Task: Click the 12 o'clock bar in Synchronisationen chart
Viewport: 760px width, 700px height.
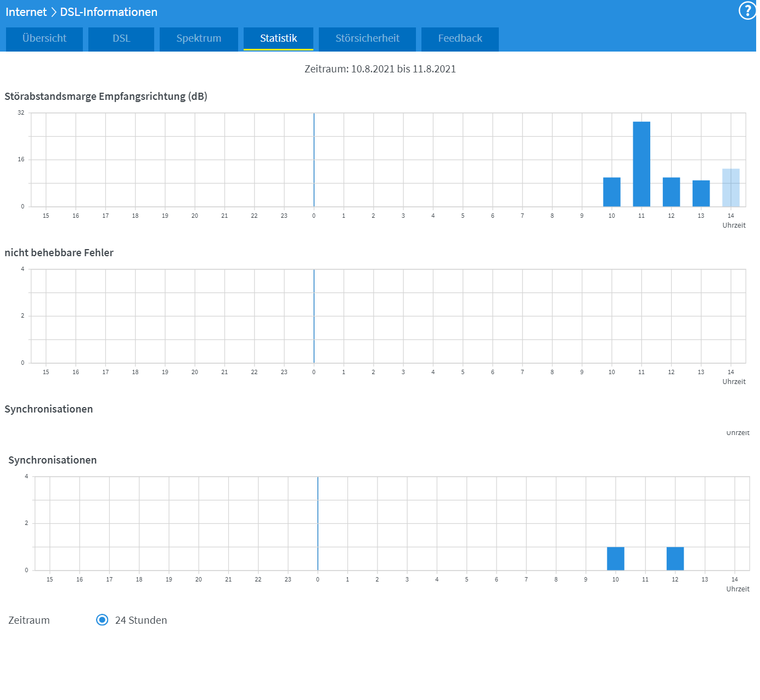Action: click(x=675, y=558)
